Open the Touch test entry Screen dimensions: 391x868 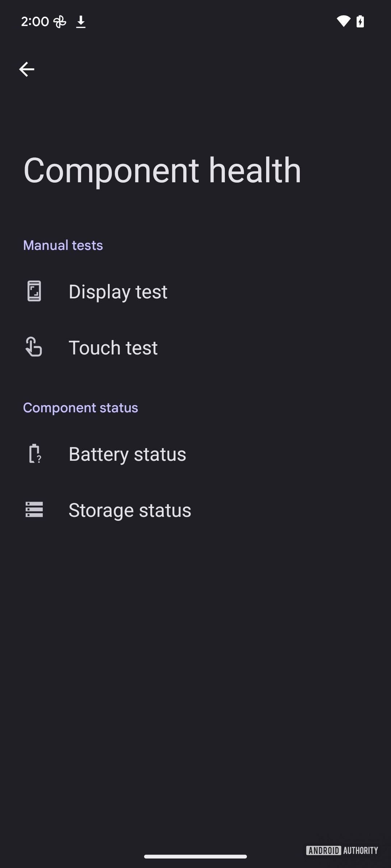click(113, 348)
